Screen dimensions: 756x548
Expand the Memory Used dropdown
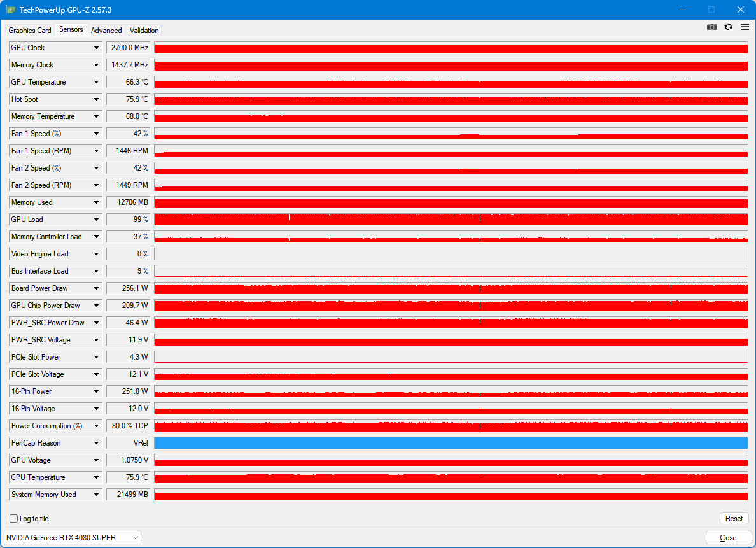pyautogui.click(x=56, y=202)
